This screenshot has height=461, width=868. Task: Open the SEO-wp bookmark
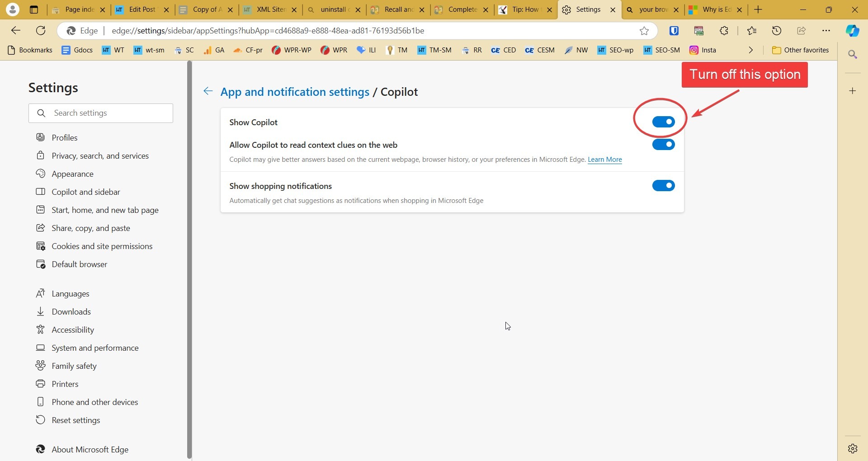coord(615,50)
